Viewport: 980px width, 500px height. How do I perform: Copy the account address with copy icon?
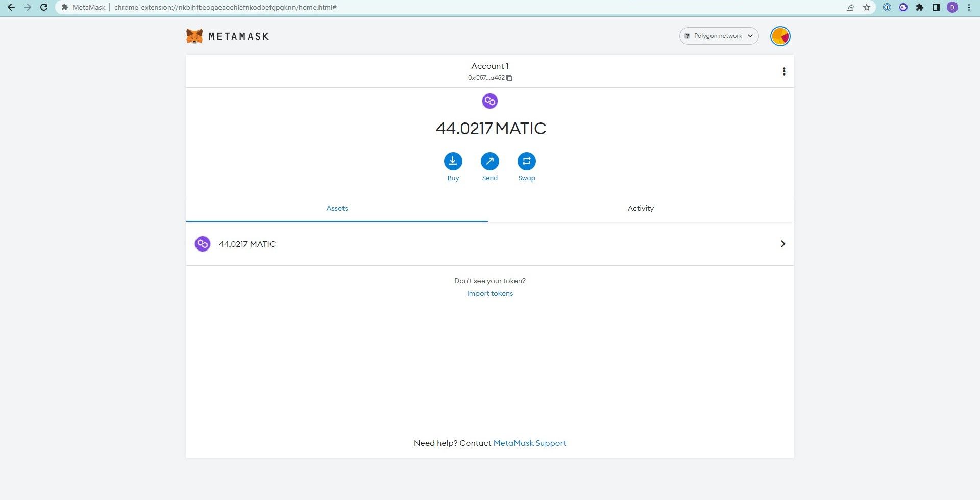(x=509, y=78)
